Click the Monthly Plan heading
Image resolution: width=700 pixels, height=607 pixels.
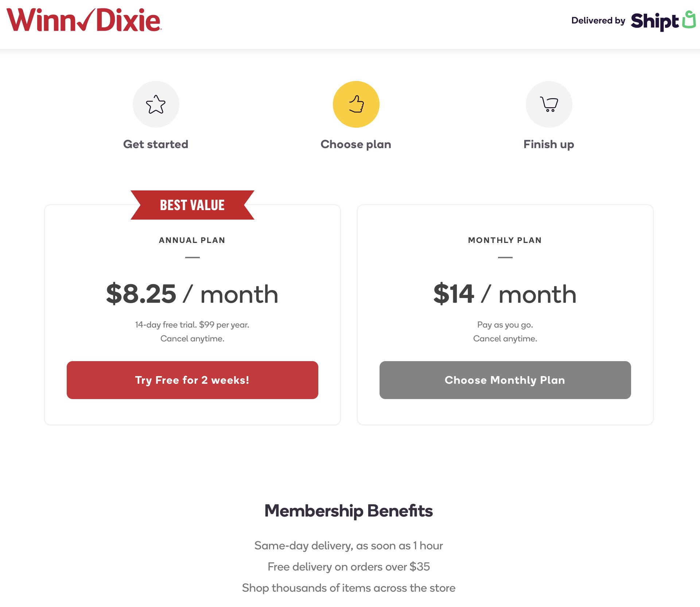pos(505,240)
